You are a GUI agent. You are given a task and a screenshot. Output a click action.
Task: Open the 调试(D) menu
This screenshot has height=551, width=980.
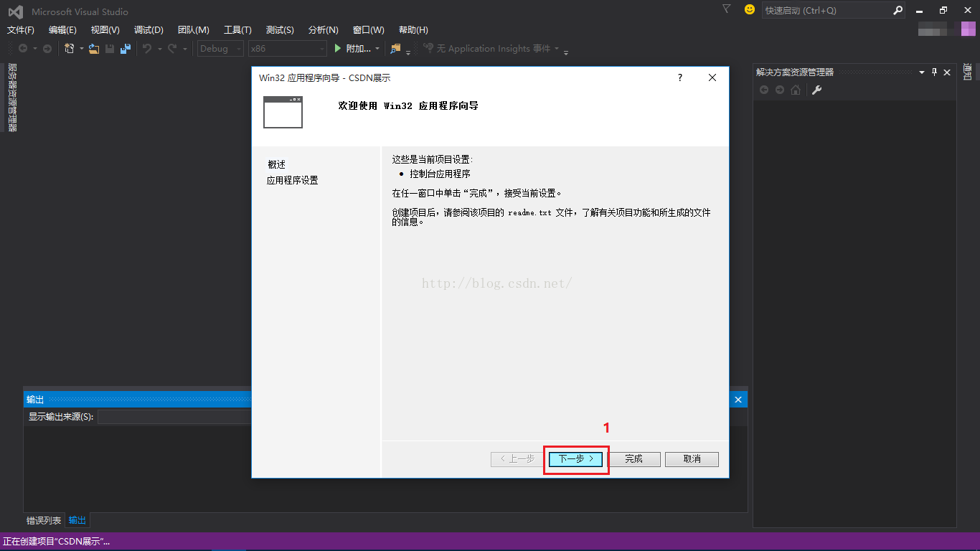pos(149,29)
